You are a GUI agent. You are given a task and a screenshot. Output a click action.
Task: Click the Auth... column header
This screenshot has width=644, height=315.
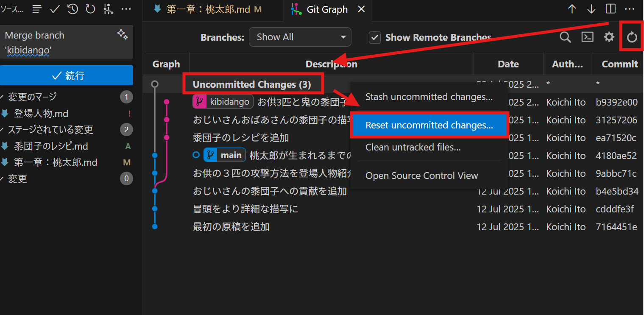tap(568, 64)
